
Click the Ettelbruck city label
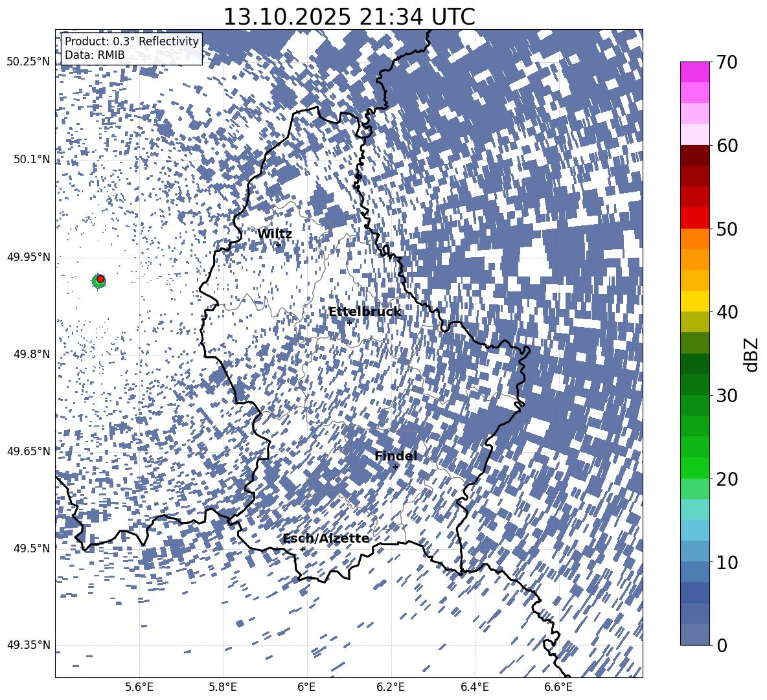click(365, 312)
